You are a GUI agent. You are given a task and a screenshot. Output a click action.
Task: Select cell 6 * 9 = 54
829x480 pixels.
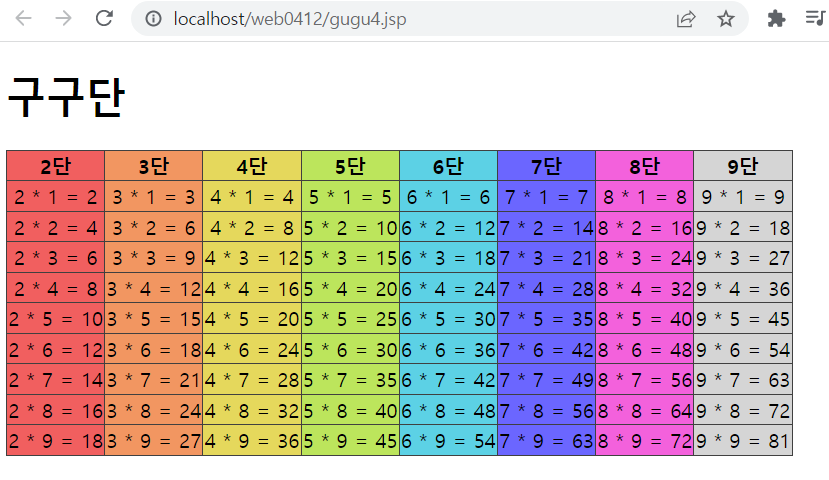click(x=448, y=440)
